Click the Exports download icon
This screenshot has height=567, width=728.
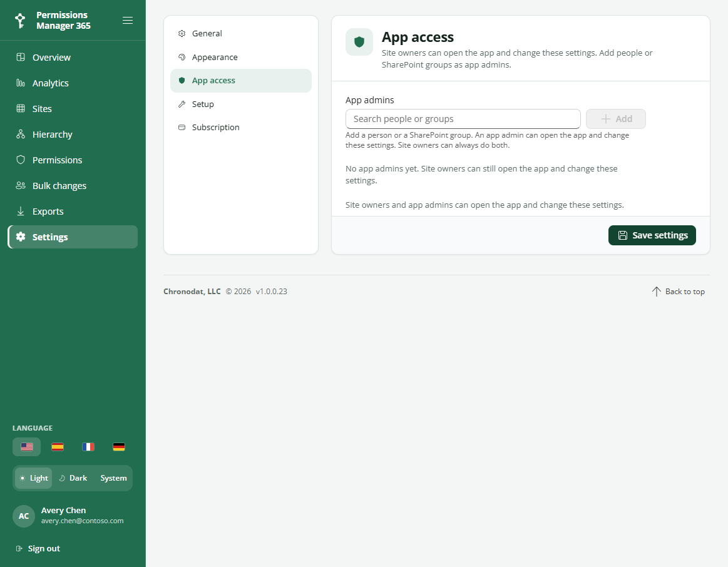pyautogui.click(x=21, y=211)
